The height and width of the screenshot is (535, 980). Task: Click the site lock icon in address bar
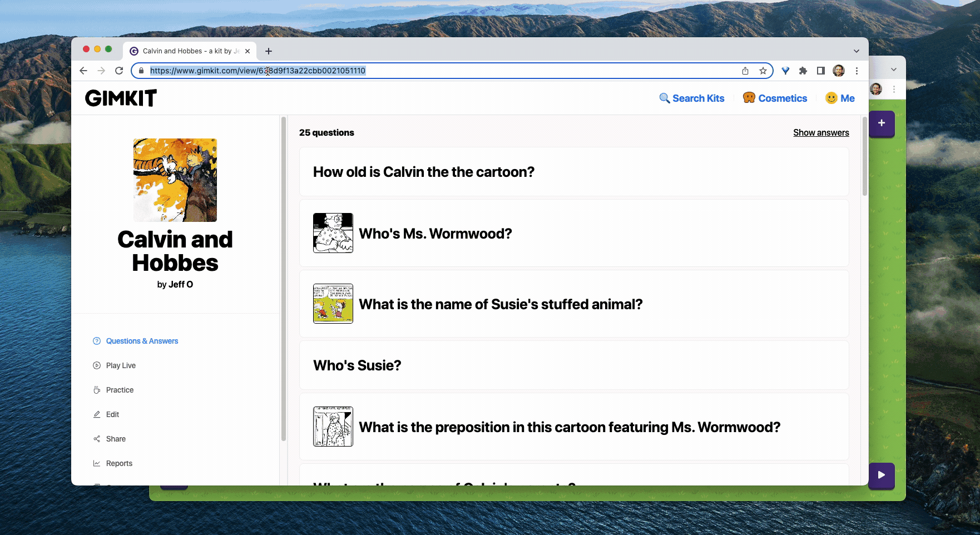pyautogui.click(x=141, y=71)
